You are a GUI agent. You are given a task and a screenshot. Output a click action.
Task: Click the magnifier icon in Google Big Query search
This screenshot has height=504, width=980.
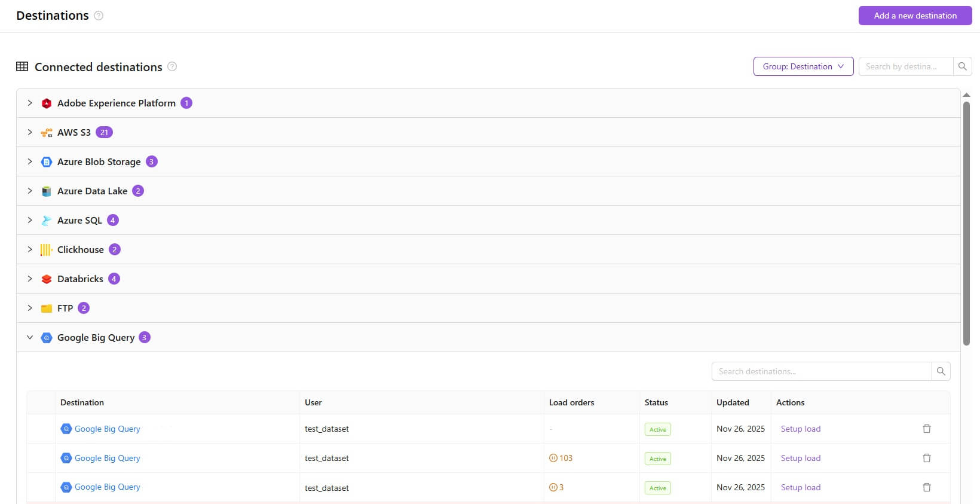941,371
